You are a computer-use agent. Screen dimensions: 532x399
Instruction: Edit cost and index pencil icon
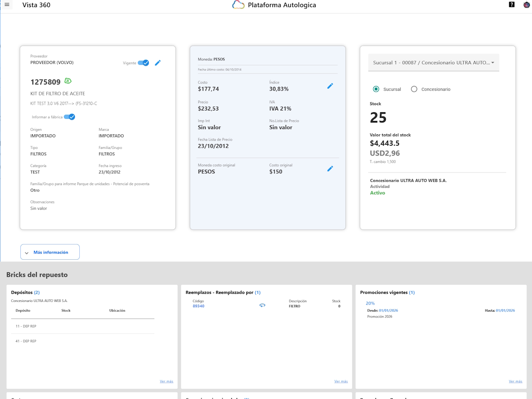[330, 86]
